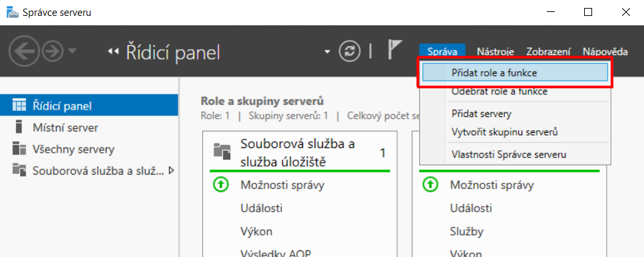This screenshot has width=644, height=257.
Task: Open Služby link in the second tile
Action: tap(466, 232)
